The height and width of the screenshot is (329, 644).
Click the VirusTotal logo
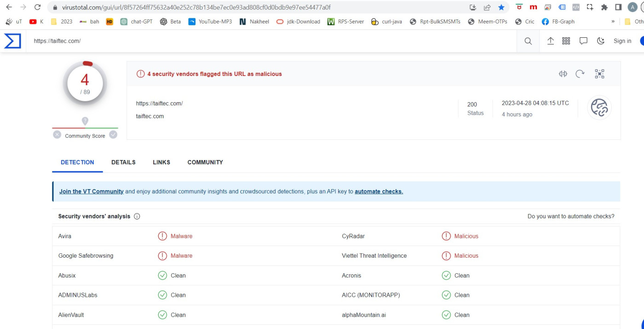coord(12,41)
